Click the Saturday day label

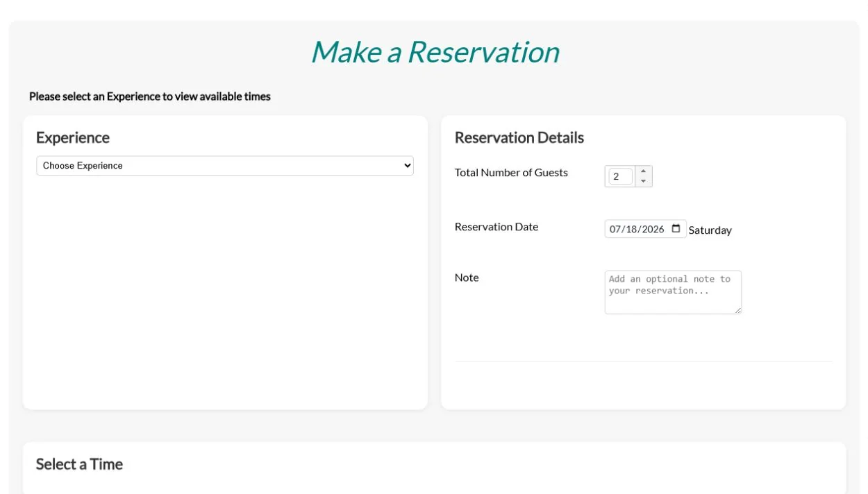(x=710, y=230)
